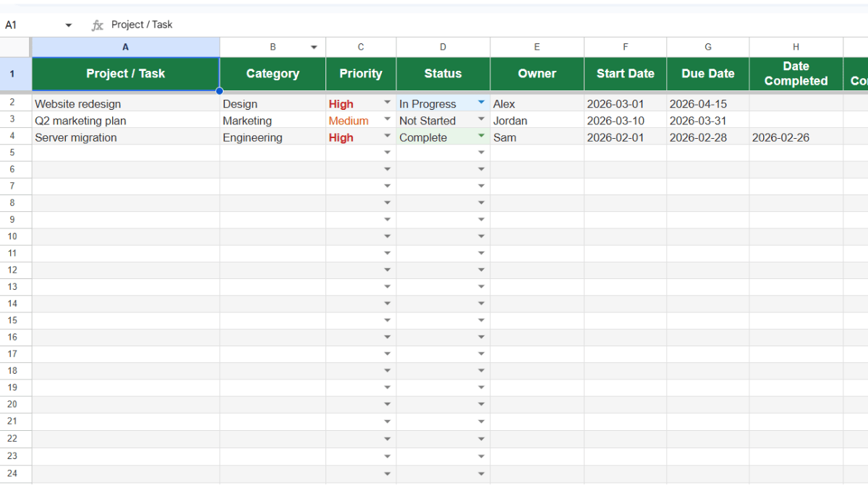This screenshot has width=868, height=488.
Task: Open the Priority dropdown showing High in row 2
Action: 388,103
